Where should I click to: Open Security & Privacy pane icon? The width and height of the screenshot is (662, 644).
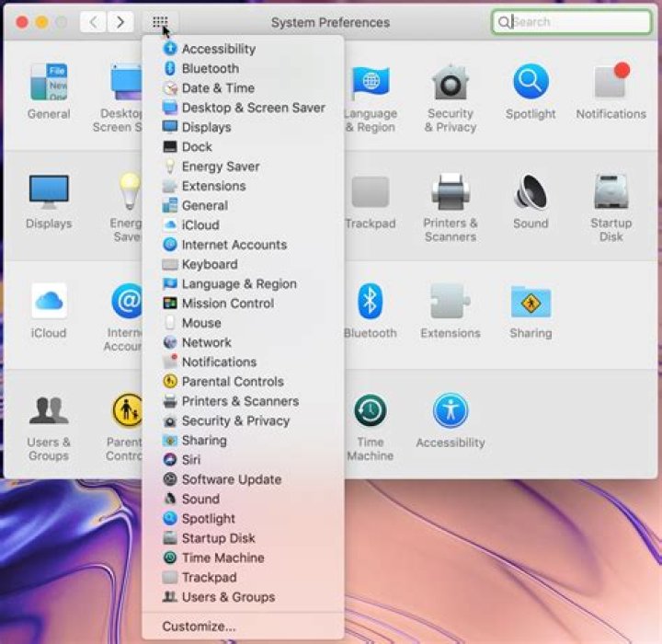pos(450,83)
